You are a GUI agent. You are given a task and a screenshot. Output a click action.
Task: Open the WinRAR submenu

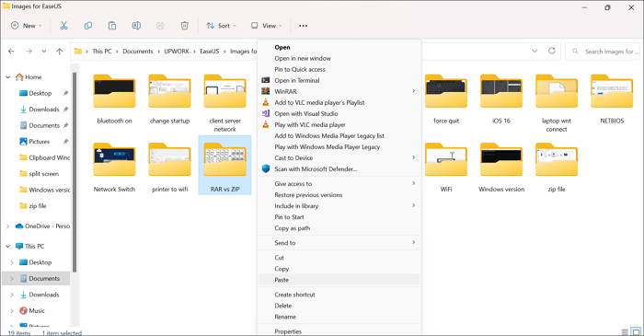click(339, 92)
